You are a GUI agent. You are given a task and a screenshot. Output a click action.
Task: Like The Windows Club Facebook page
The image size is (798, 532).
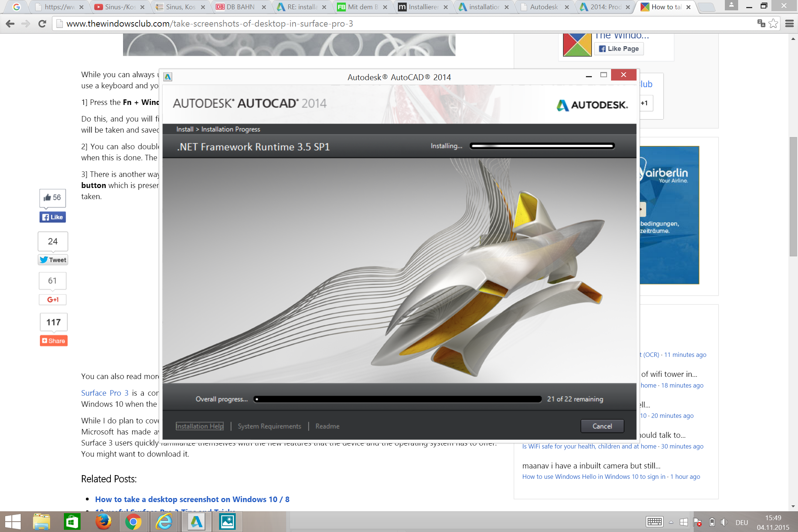coord(619,48)
